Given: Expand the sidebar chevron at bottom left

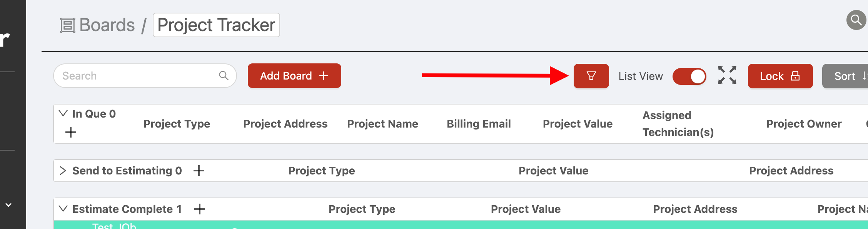Looking at the screenshot, I should tap(8, 205).
